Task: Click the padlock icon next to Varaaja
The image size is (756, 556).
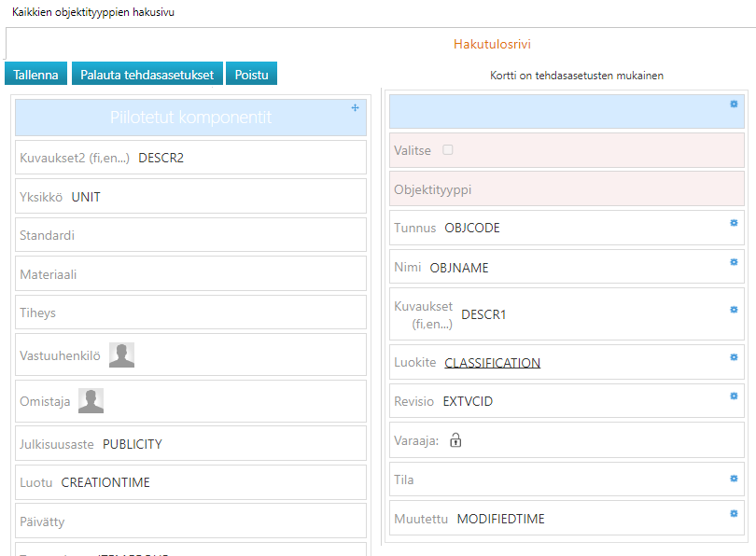Action: (x=455, y=440)
